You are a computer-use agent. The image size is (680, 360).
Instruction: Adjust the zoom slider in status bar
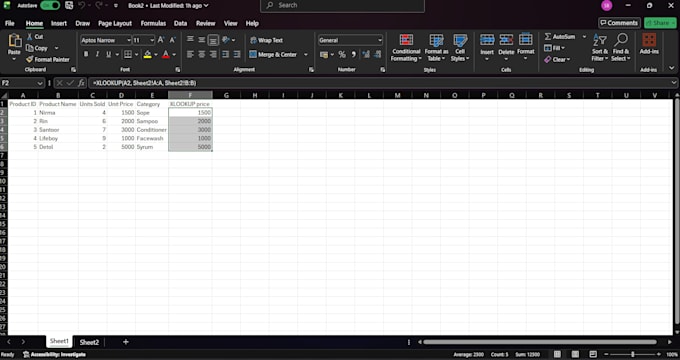click(x=632, y=354)
